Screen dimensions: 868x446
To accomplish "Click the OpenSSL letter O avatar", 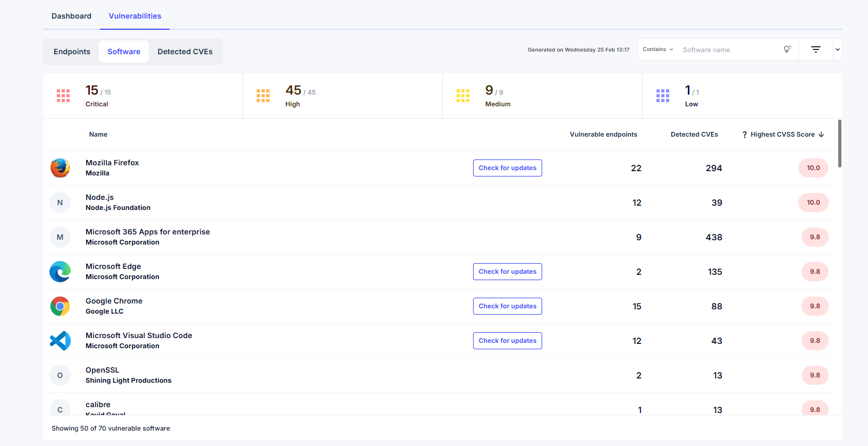I will click(60, 375).
